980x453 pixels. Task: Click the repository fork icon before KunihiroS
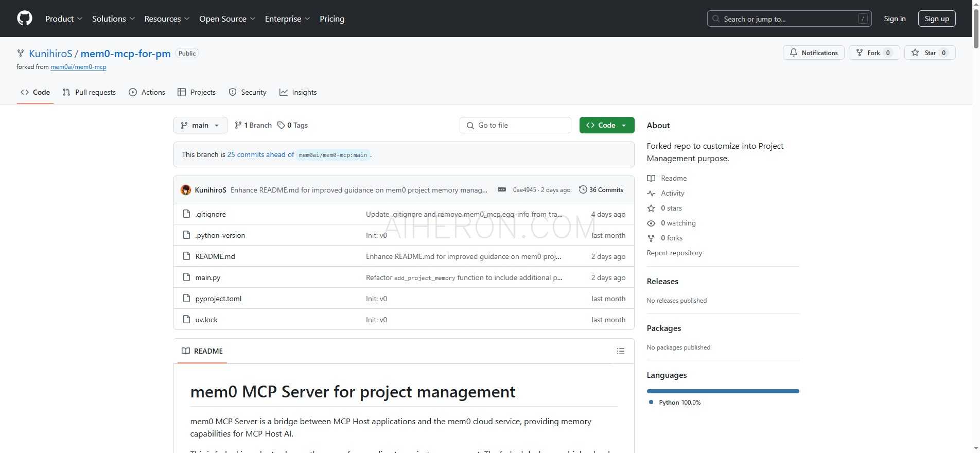click(x=21, y=54)
